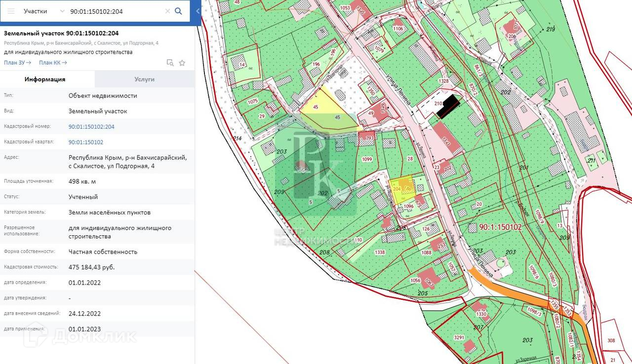The width and height of the screenshot is (632, 364).
Task: Collapse the side panel with the blue arrow
Action: pyautogui.click(x=198, y=11)
